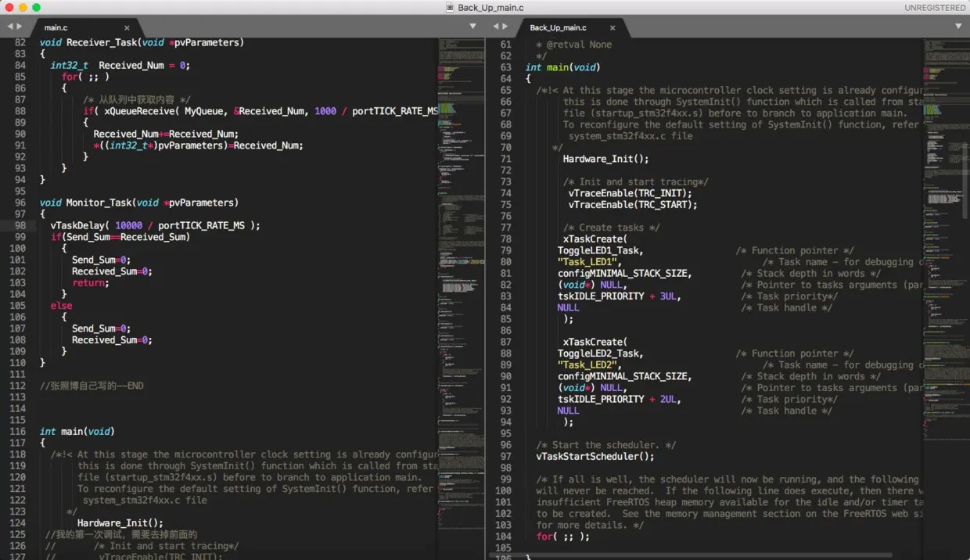Switch to the Back_Up_main.c tab

point(558,28)
